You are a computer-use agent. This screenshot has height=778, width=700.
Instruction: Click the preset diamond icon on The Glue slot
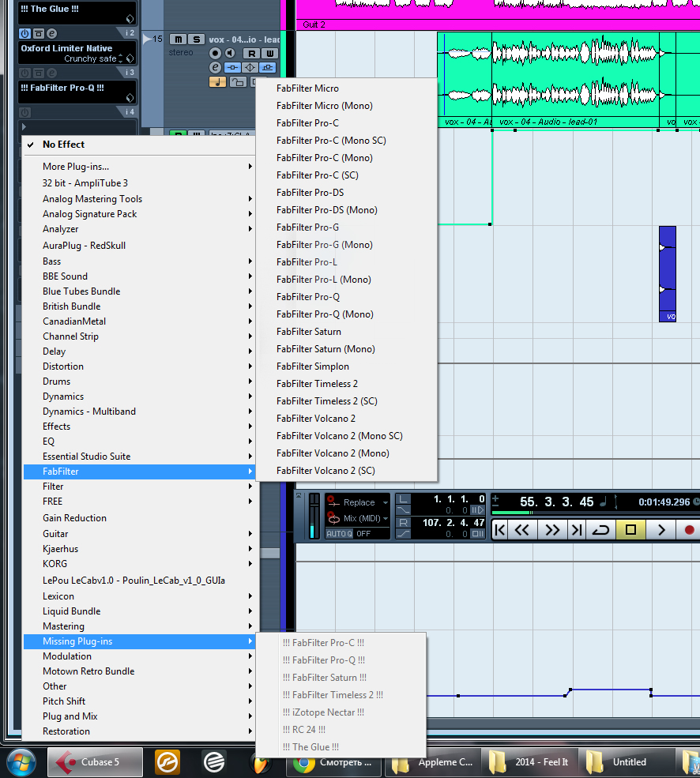pyautogui.click(x=130, y=19)
